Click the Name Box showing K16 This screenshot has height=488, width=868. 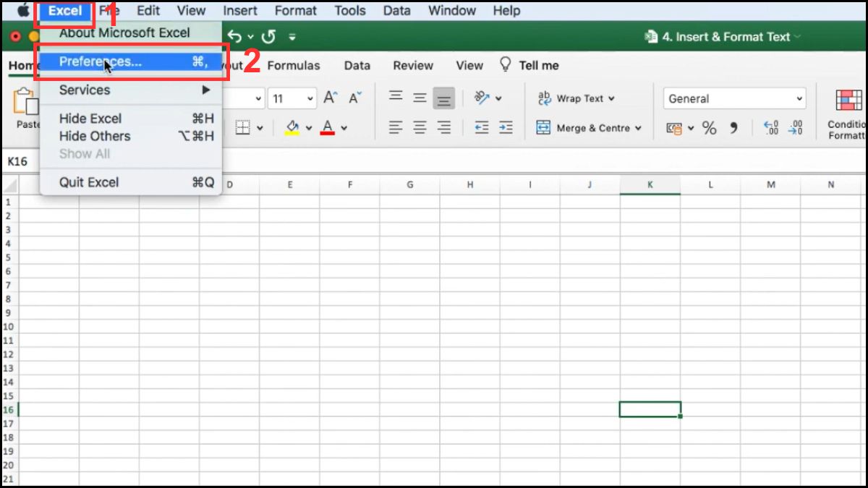19,160
